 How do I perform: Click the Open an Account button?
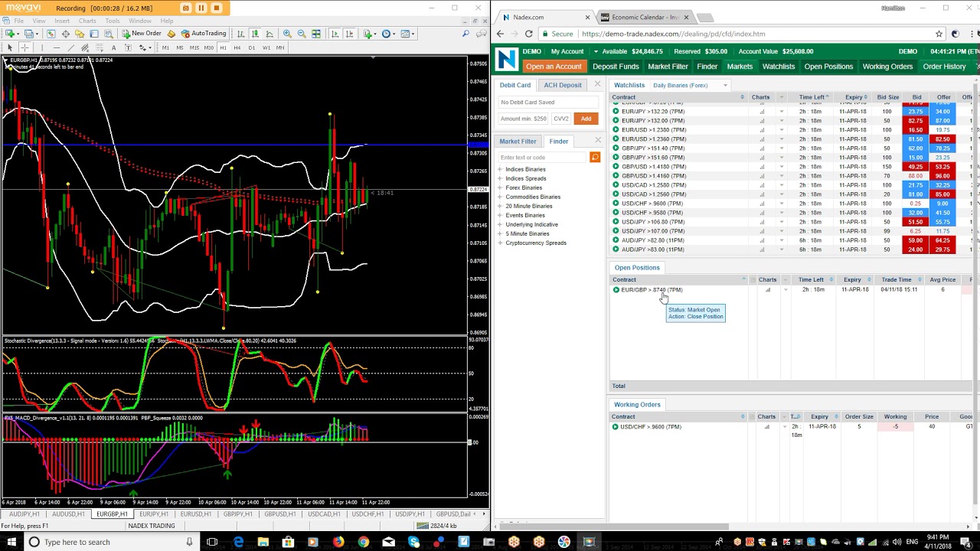pos(554,67)
